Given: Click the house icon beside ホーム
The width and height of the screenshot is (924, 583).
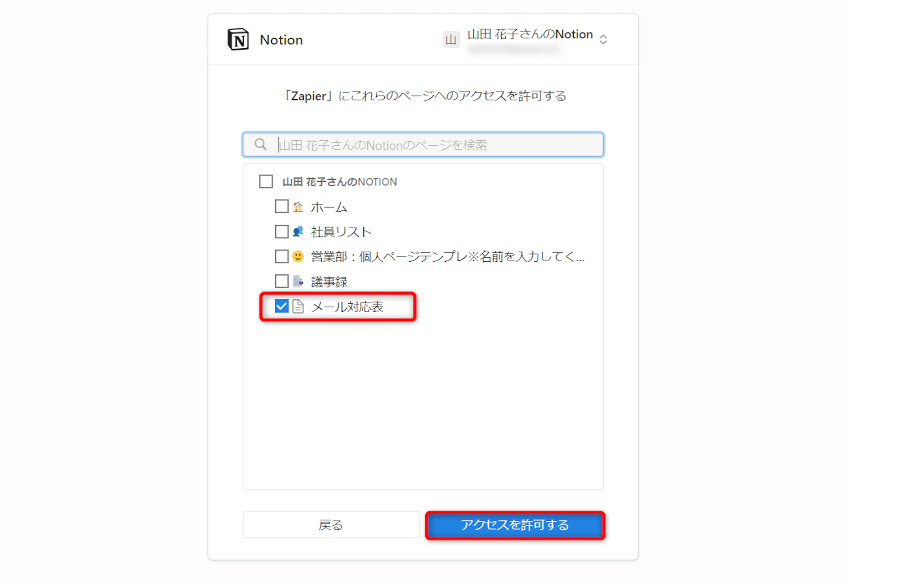Looking at the screenshot, I should [298, 207].
